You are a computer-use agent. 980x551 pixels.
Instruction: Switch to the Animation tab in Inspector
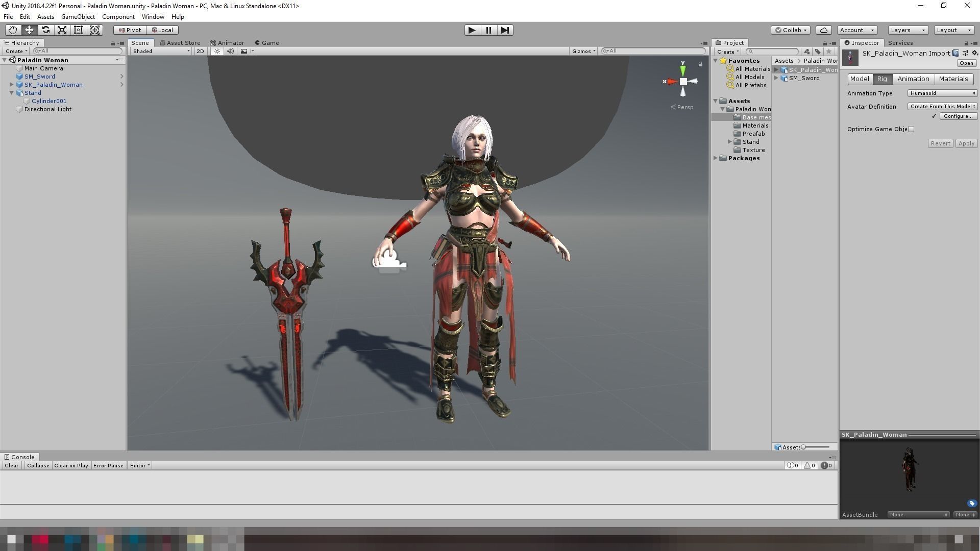913,79
